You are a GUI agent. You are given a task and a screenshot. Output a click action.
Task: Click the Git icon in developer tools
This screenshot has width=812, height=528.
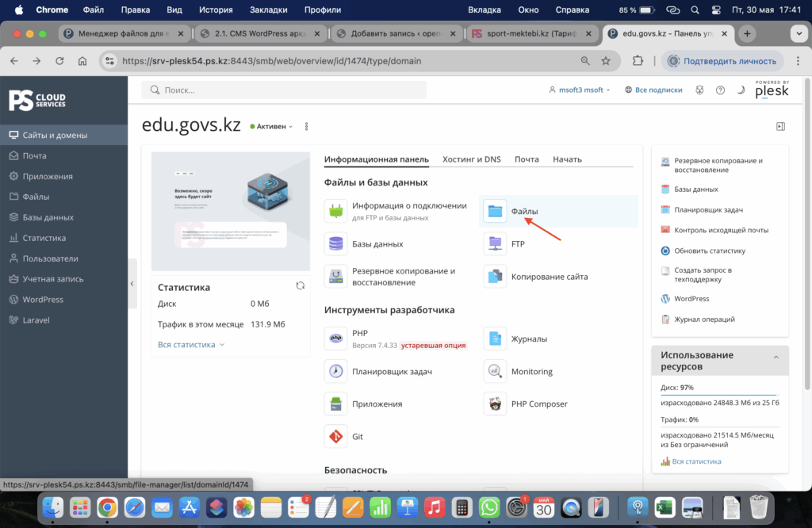336,436
